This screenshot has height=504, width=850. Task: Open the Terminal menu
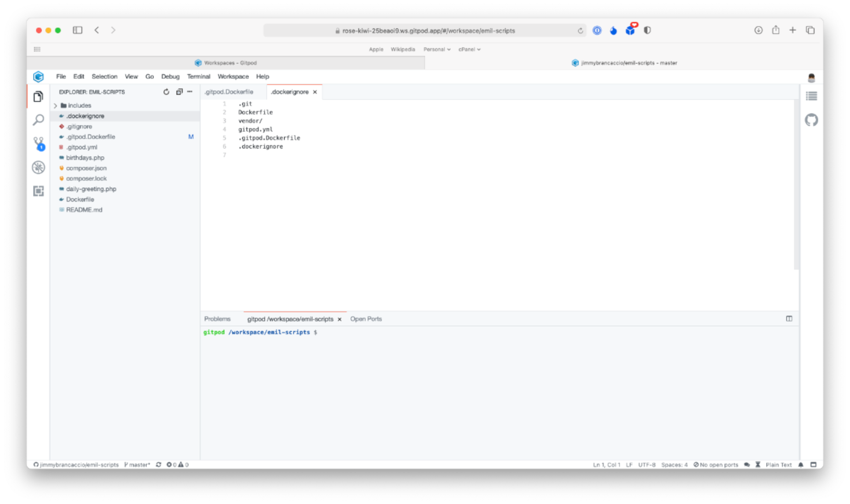click(x=198, y=76)
